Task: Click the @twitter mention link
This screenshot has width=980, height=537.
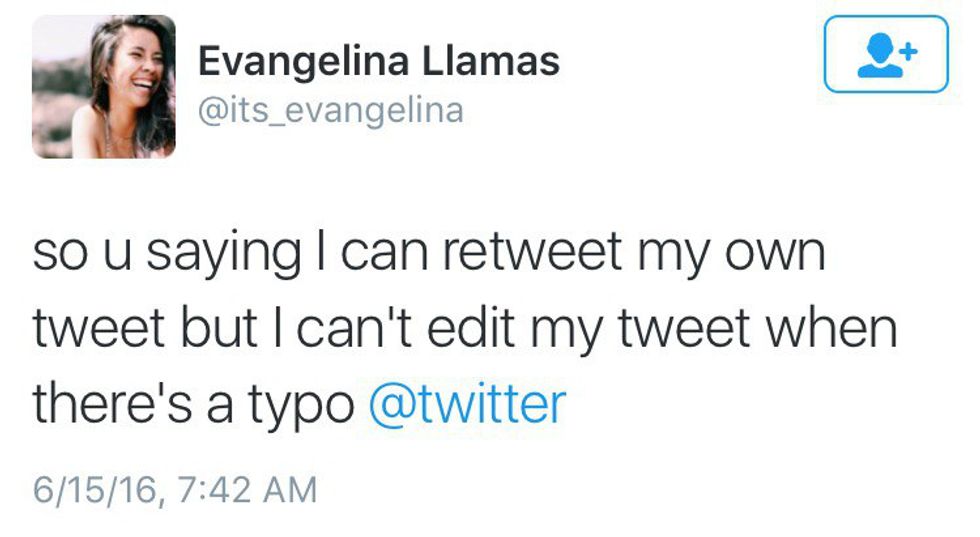Action: (467, 403)
